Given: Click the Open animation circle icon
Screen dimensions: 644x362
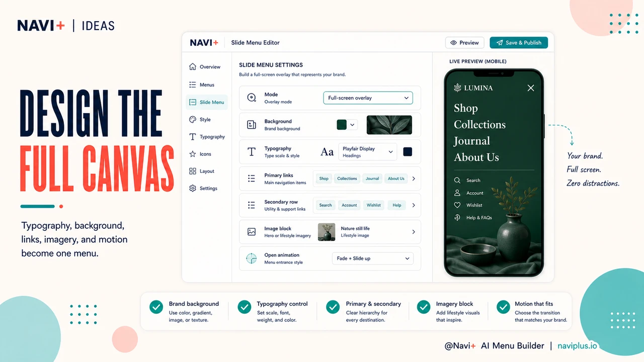Looking at the screenshot, I should pyautogui.click(x=252, y=258).
